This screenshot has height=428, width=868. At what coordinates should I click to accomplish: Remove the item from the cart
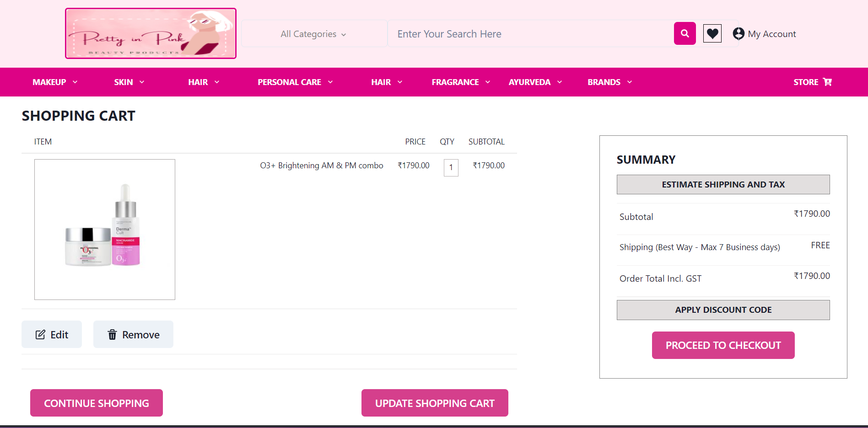133,334
